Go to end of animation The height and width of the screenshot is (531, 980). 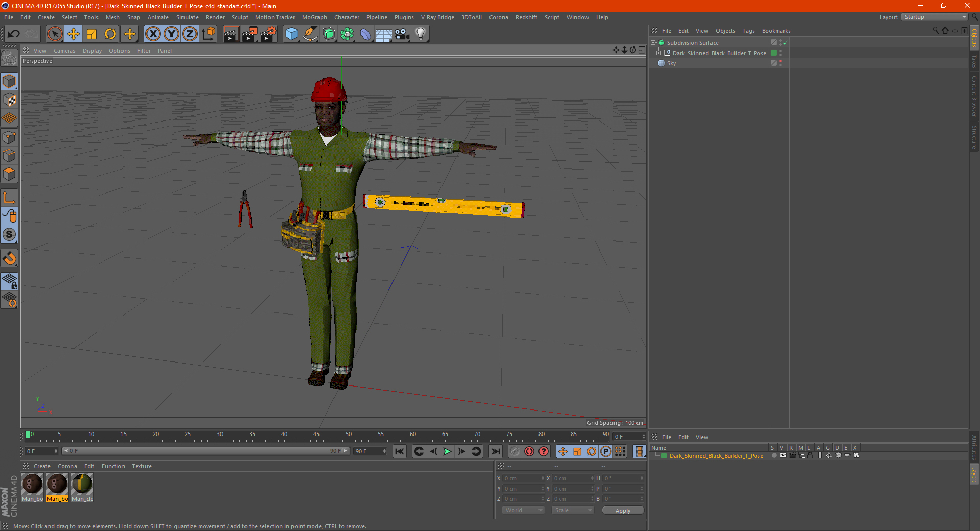495,451
